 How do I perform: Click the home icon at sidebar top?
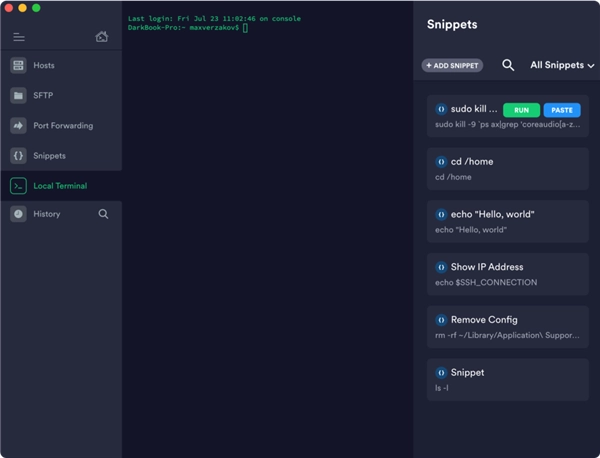pos(102,37)
